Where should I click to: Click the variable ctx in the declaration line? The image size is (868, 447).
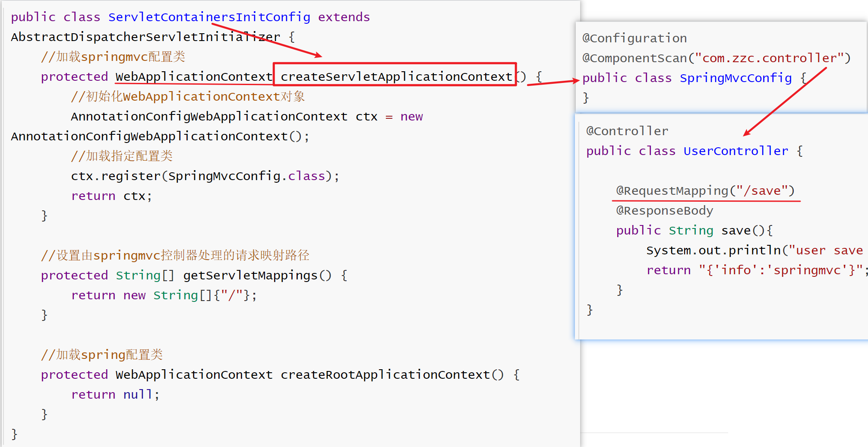(366, 117)
